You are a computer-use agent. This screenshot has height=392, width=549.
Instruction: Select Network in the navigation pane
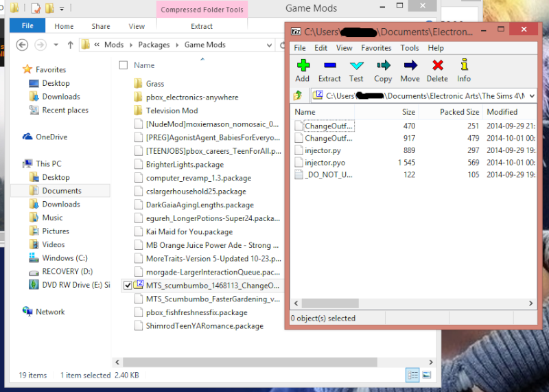coord(50,312)
